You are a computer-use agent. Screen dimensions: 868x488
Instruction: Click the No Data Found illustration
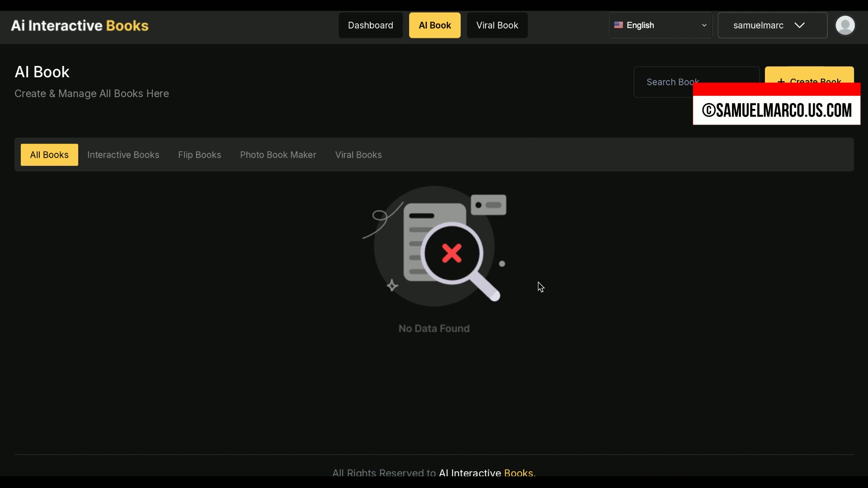click(434, 246)
